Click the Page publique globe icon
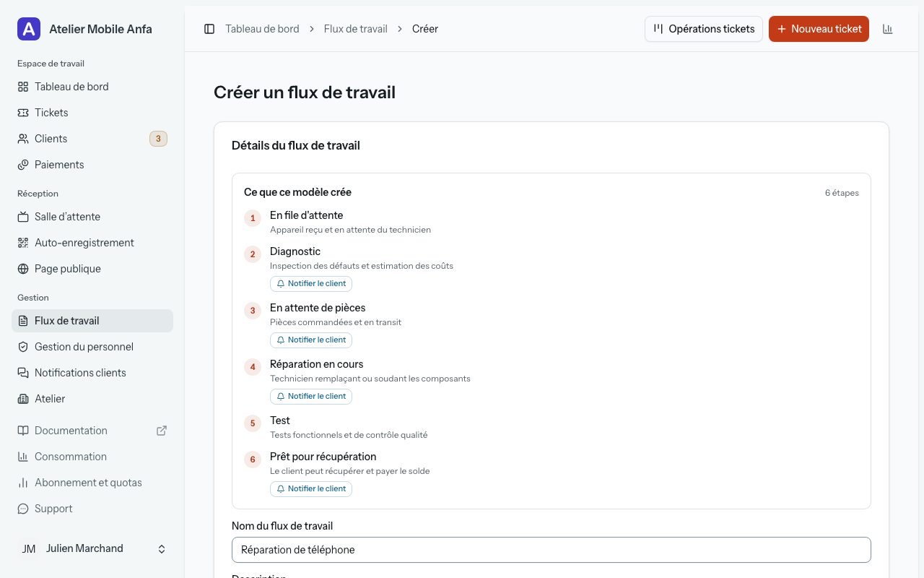The width and height of the screenshot is (924, 578). coord(23,269)
